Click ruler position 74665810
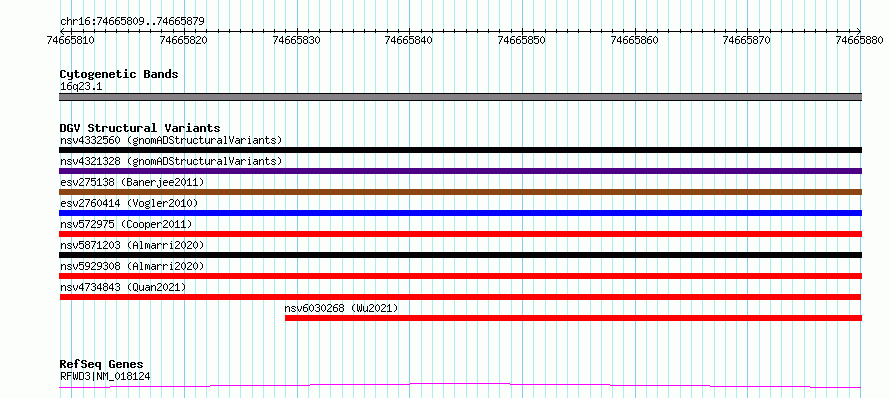The height and width of the screenshot is (398, 890). pyautogui.click(x=71, y=40)
